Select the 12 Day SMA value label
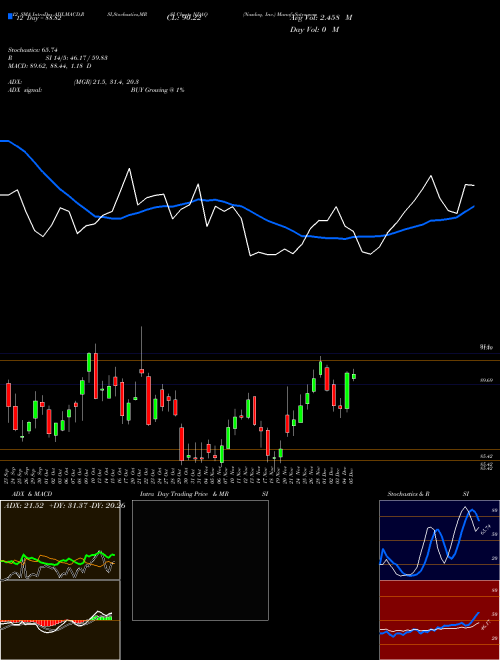Screen dimensions: 500x660 (38, 18)
